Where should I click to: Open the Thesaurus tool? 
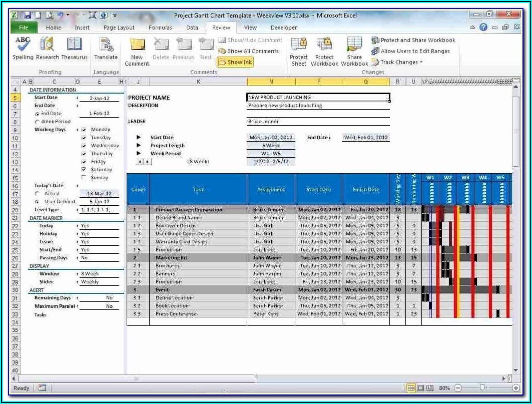74,49
